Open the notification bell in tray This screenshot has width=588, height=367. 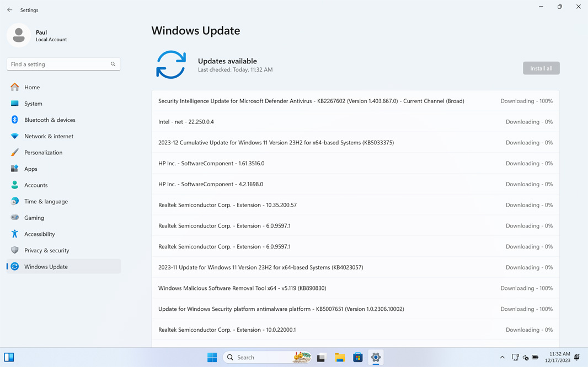[x=577, y=357]
